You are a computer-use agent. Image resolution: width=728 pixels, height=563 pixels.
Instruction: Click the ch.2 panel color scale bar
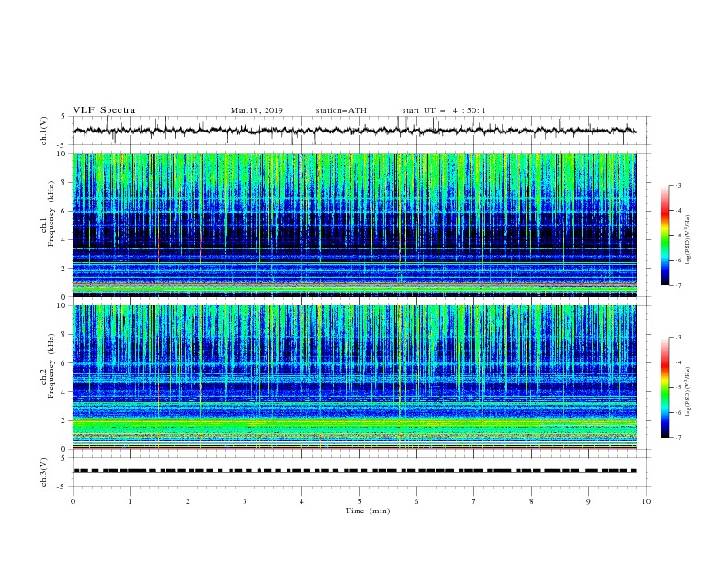point(665,387)
